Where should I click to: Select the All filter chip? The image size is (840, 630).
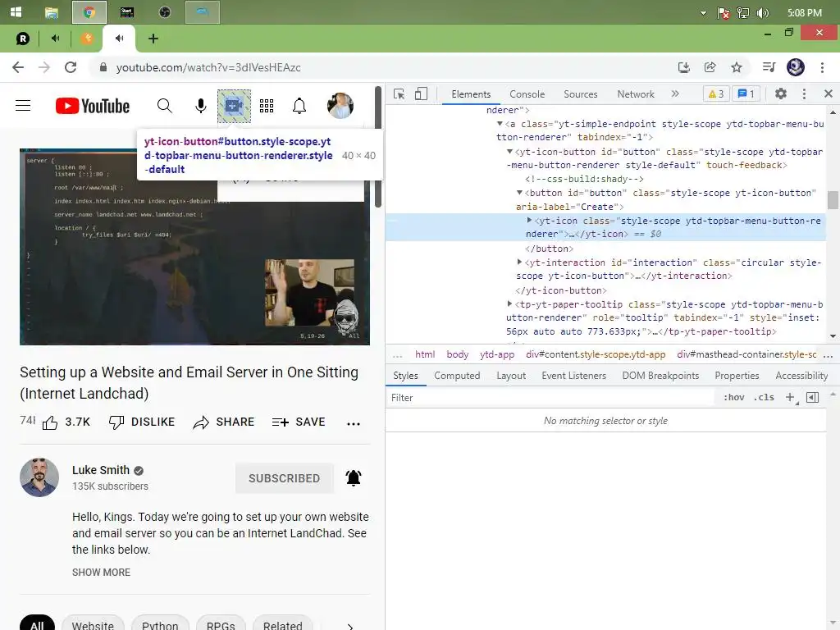tap(37, 624)
